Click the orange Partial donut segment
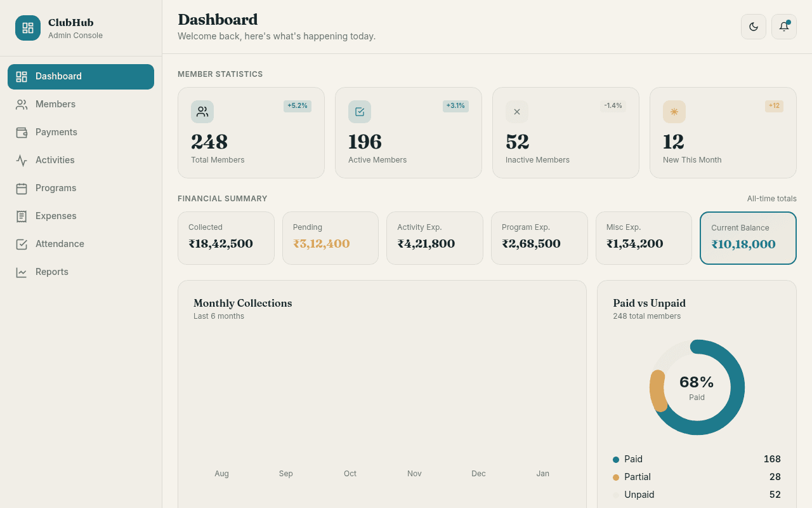Image resolution: width=812 pixels, height=508 pixels. 658,391
